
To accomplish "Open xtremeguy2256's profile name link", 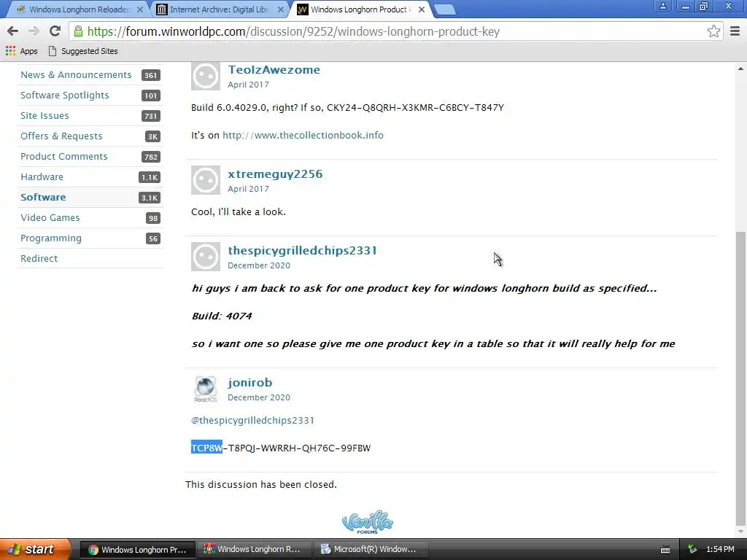I will (275, 174).
